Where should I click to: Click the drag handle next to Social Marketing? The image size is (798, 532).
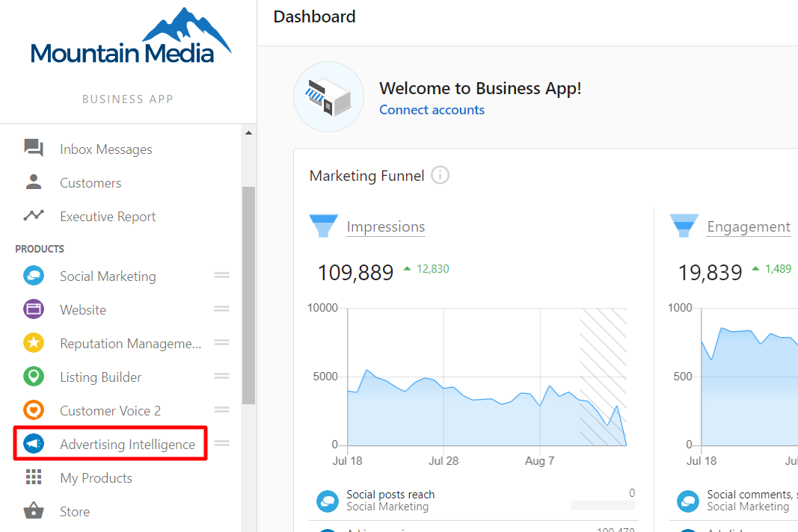tap(221, 276)
